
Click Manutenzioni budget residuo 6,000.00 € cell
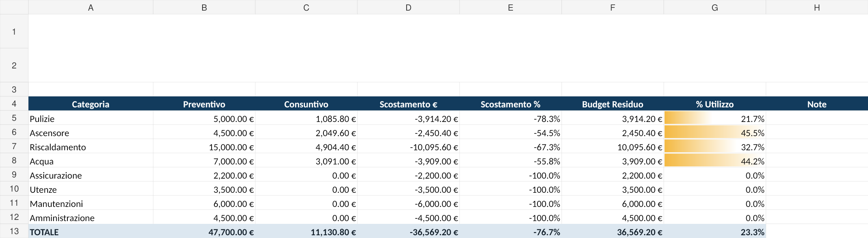[x=613, y=203]
